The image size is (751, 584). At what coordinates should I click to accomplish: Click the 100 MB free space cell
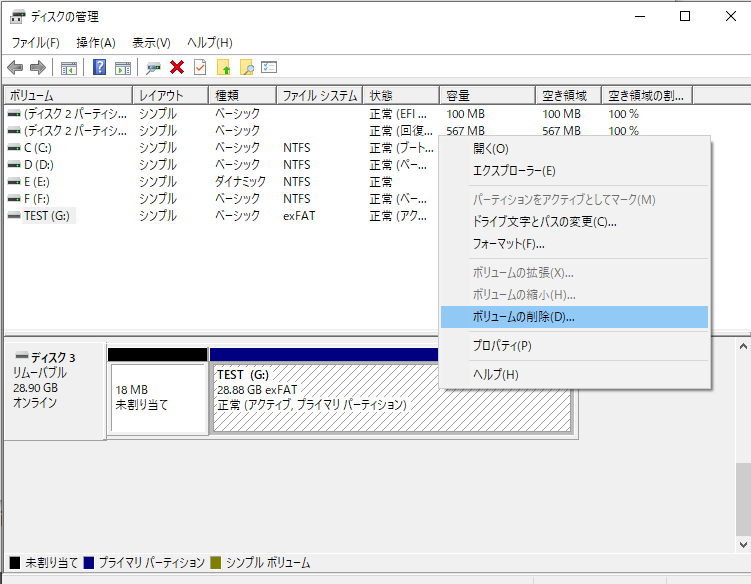[561, 114]
